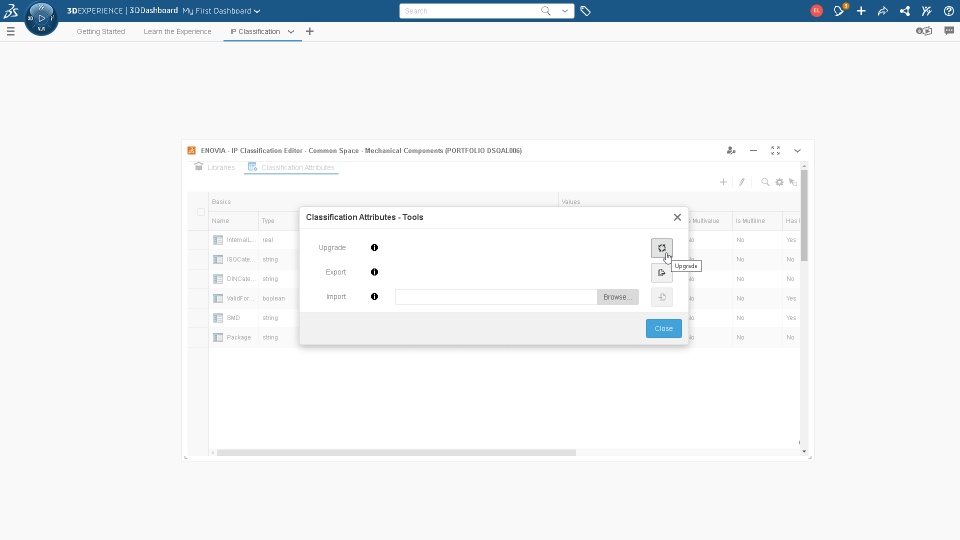
Task: Expand the search options chevron
Action: click(x=564, y=10)
